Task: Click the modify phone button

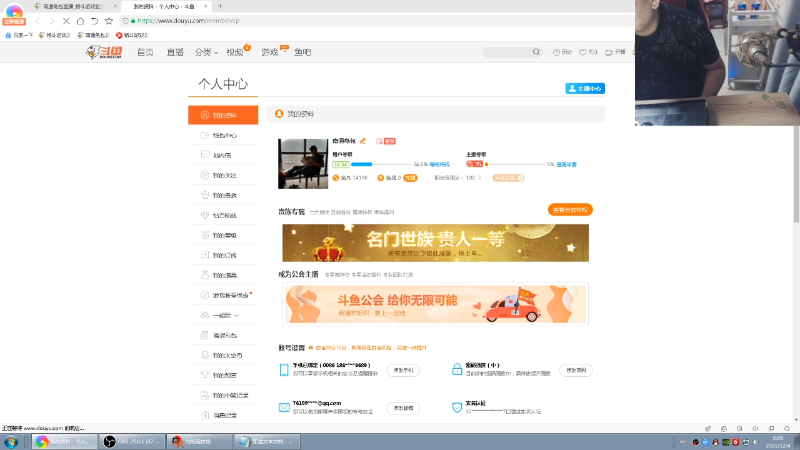Action: (403, 370)
